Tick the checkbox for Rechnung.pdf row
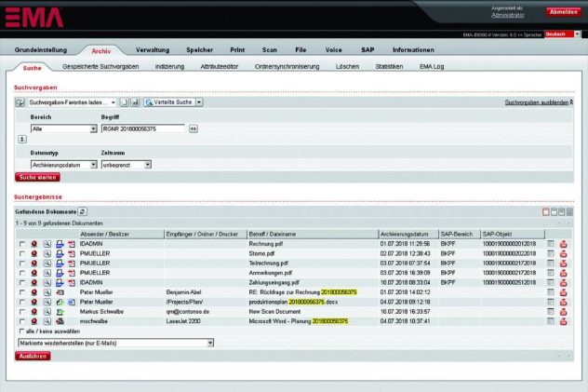The image size is (588, 392). click(x=22, y=243)
